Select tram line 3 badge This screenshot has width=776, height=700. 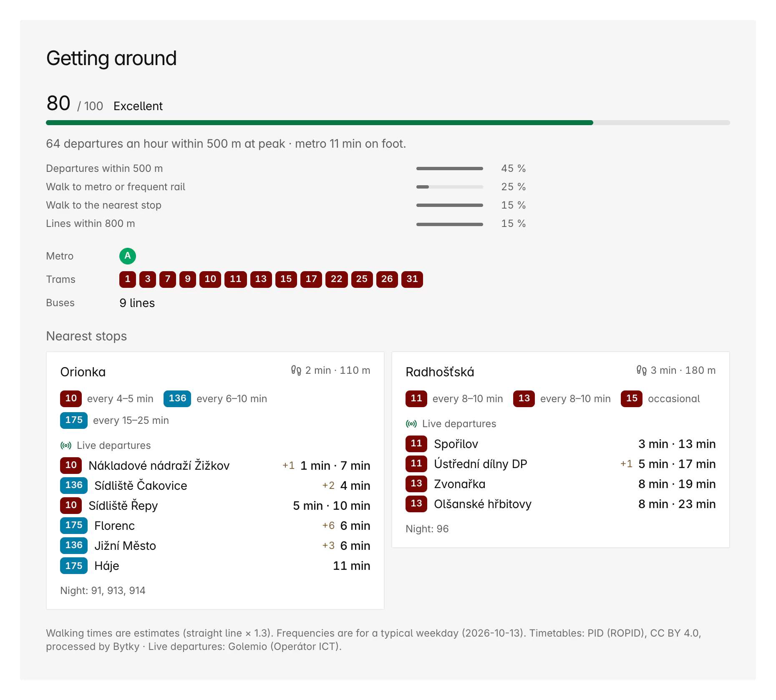tap(148, 279)
